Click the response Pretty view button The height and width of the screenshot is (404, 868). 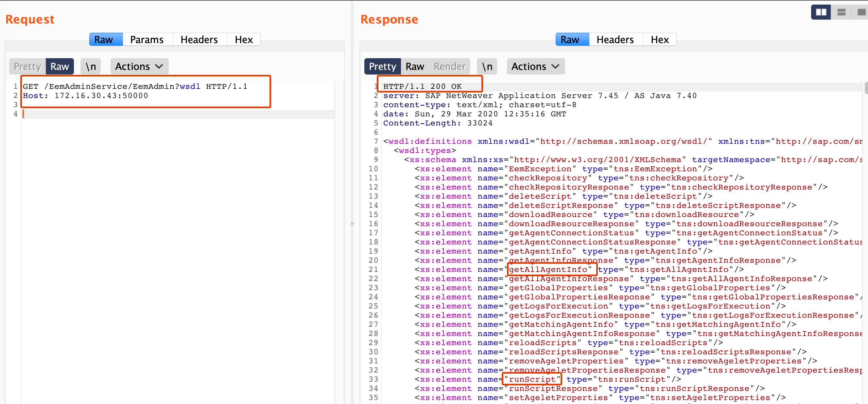coord(382,66)
